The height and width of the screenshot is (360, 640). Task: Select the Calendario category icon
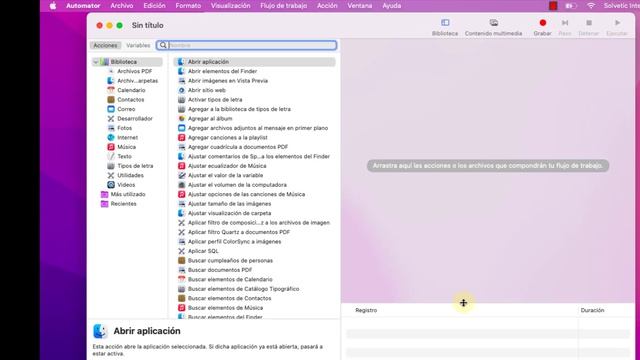point(111,90)
